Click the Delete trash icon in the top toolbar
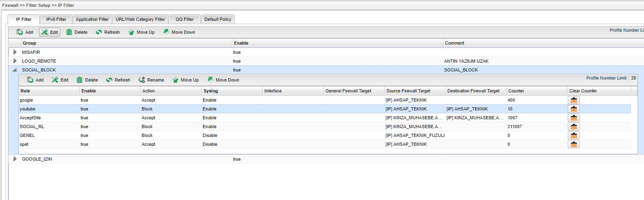 coord(69,32)
